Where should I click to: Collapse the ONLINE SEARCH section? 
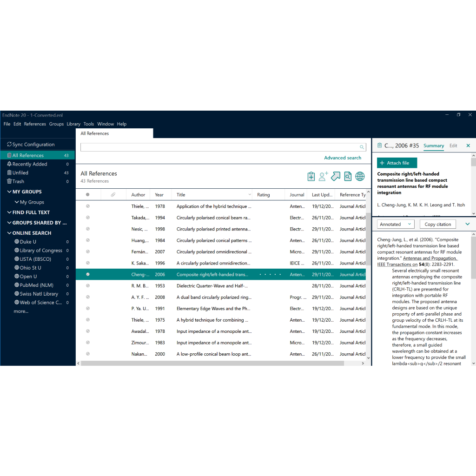tap(9, 233)
